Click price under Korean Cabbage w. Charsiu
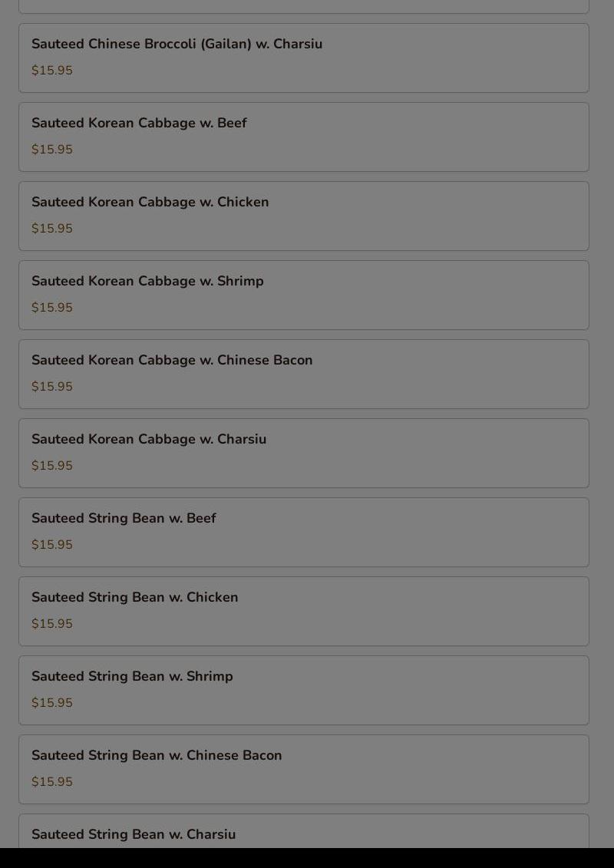This screenshot has width=614, height=868. tap(52, 466)
